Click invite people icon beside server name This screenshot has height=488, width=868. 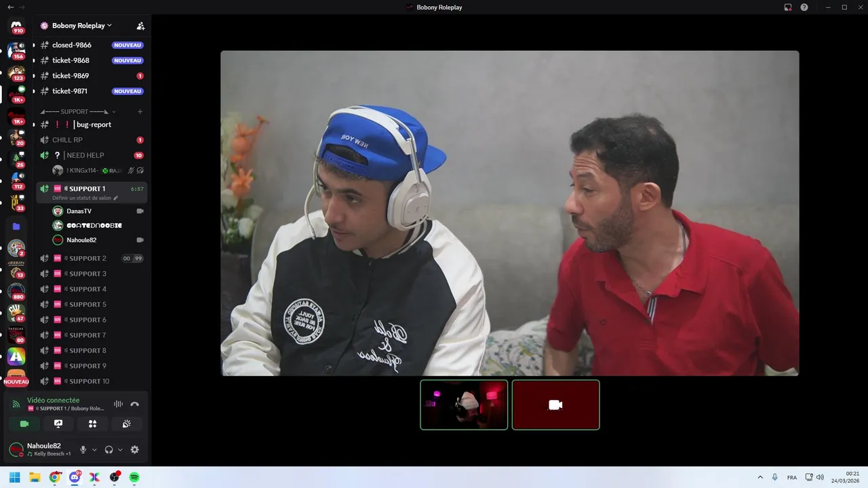(140, 26)
